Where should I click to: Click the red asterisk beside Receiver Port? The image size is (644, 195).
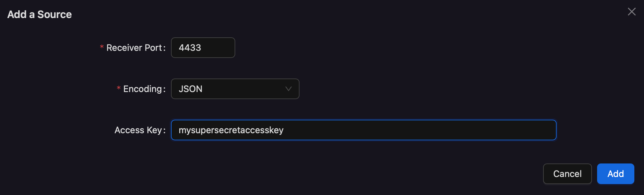[102, 47]
